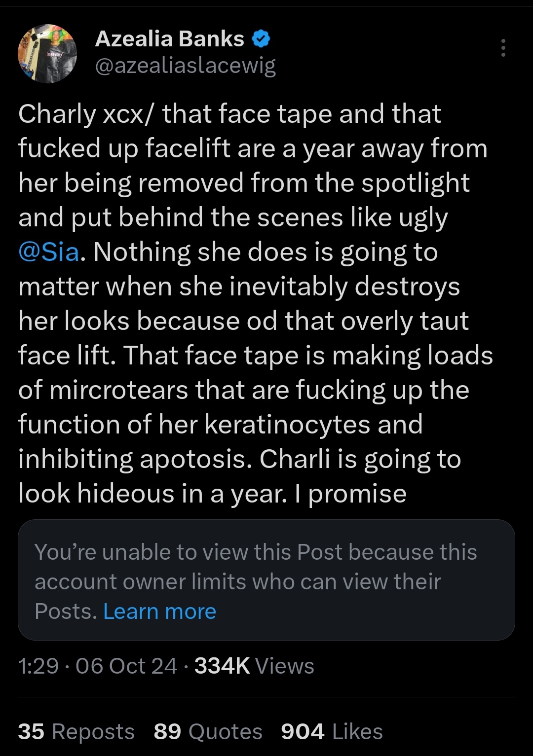Click the blue verified badge
The height and width of the screenshot is (756, 533).
(x=261, y=39)
